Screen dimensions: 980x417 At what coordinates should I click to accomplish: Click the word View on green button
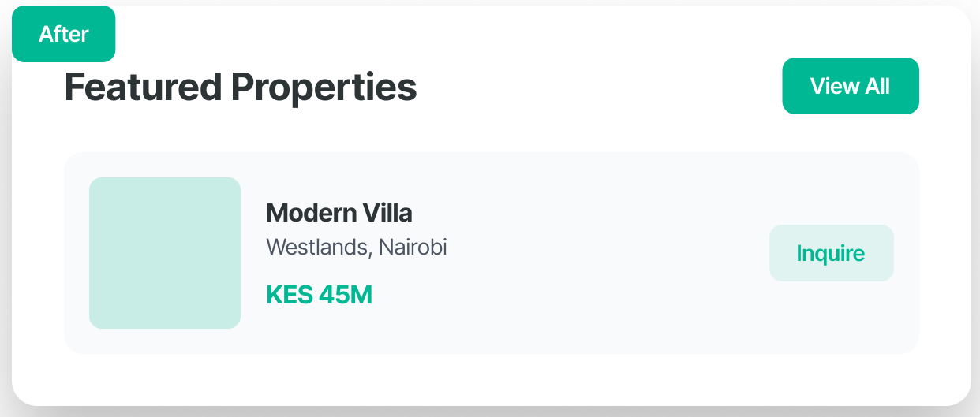[835, 86]
